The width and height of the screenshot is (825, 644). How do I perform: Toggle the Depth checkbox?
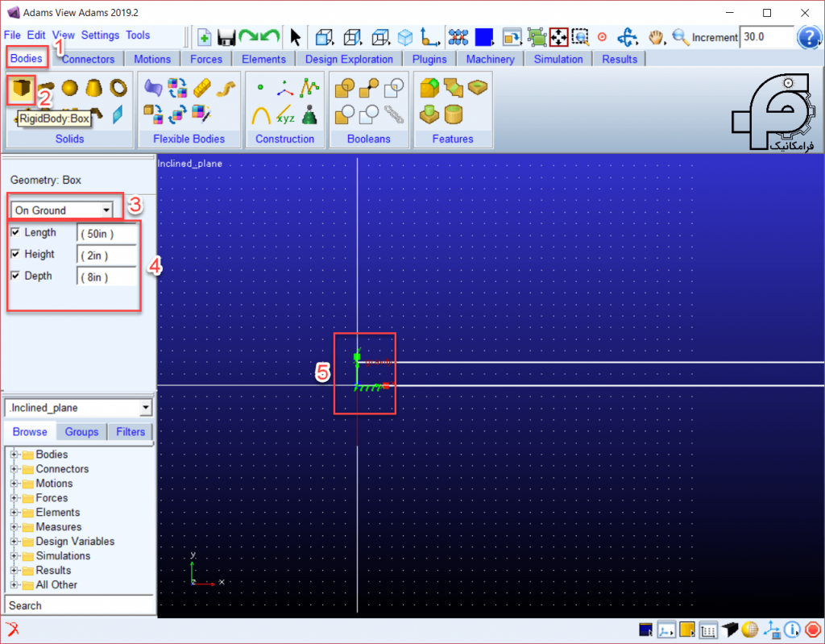click(16, 276)
